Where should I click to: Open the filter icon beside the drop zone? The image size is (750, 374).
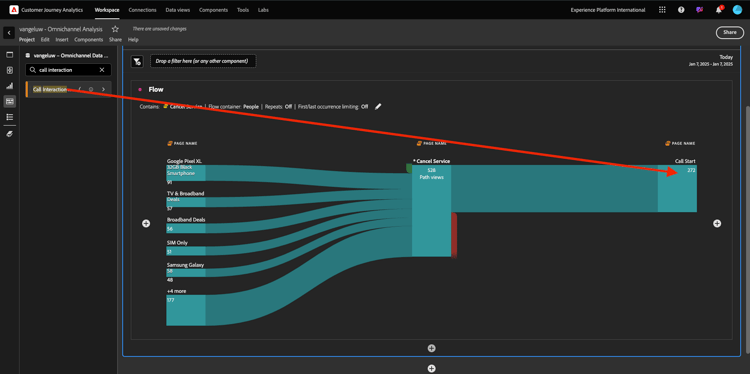pyautogui.click(x=137, y=61)
